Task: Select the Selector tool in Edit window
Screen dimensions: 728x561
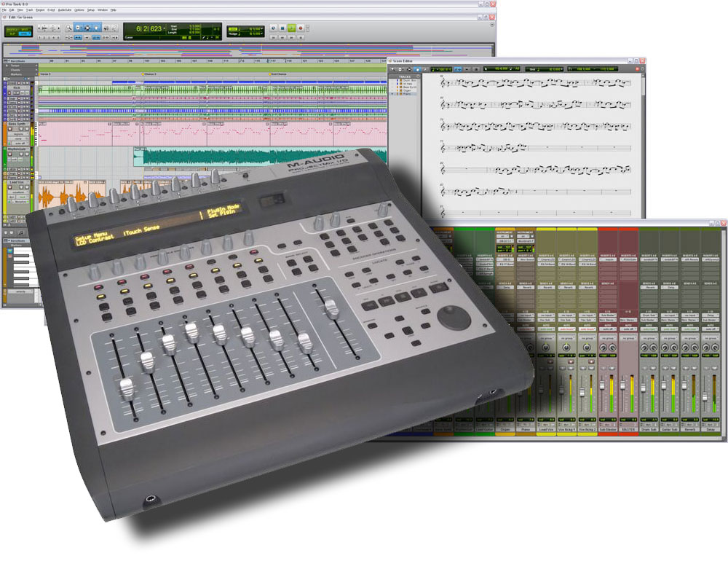Action: point(87,28)
